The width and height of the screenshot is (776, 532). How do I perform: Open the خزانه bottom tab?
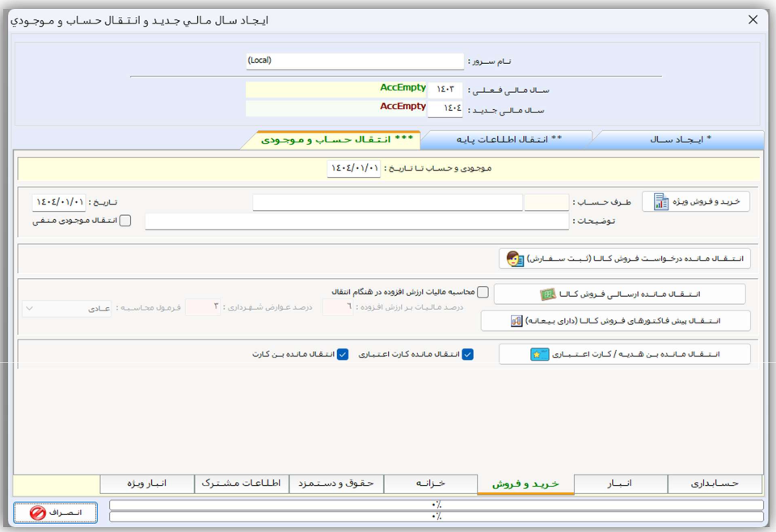(431, 483)
